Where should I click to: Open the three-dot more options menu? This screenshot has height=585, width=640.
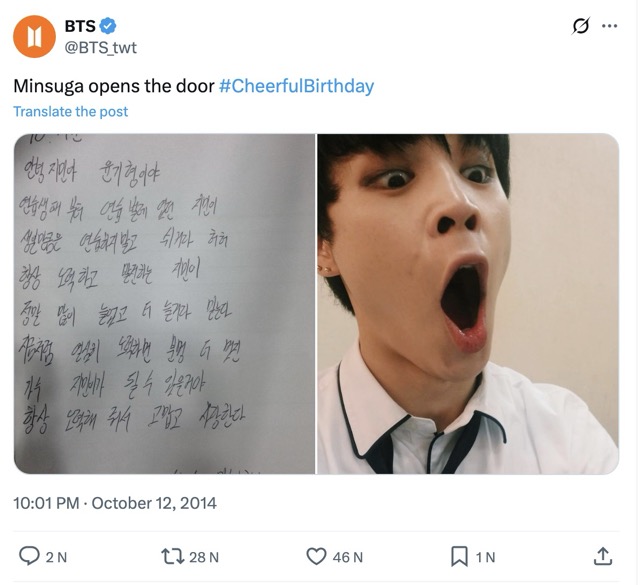point(609,27)
